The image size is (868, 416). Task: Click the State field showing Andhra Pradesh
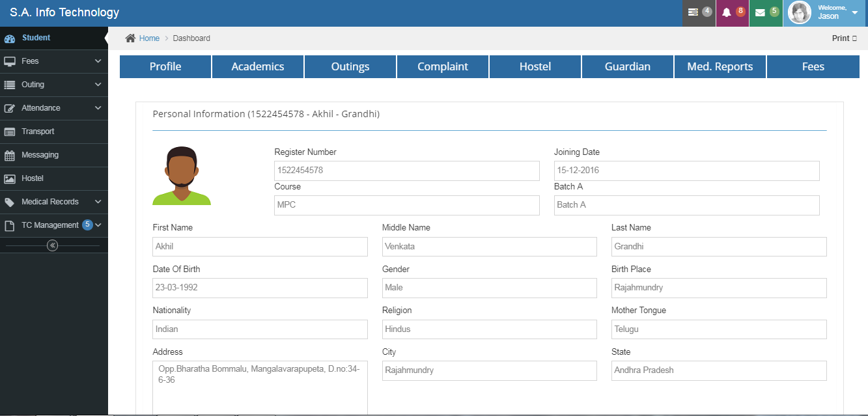click(719, 370)
